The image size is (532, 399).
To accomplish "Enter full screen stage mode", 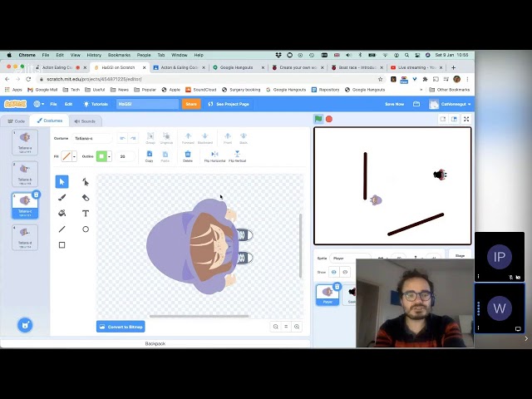I will [x=466, y=119].
